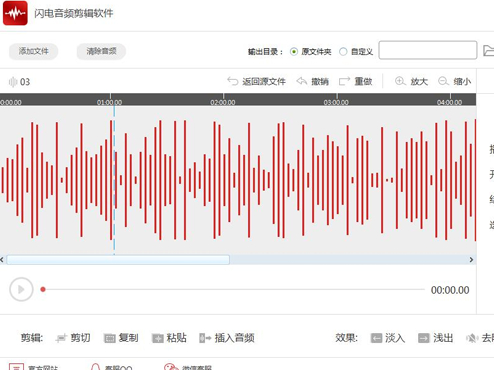Screen dimensions: 494x370
Task: Apply the 浅出 fade-out effect
Action: point(435,338)
